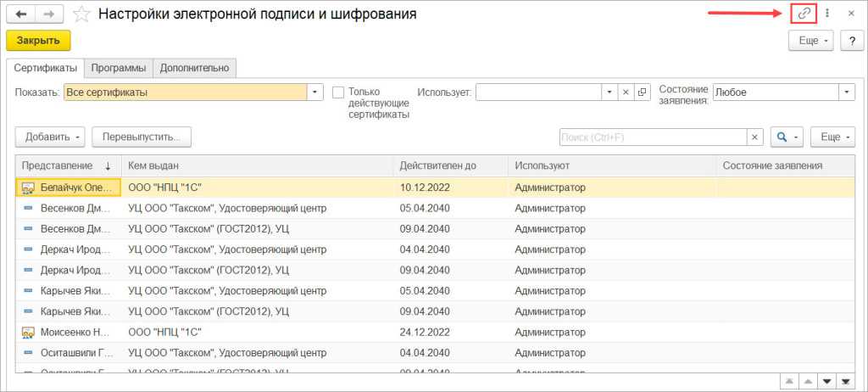Viewport: 868px width, 392px height.
Task: Click the back navigation arrow
Action: coord(21,14)
